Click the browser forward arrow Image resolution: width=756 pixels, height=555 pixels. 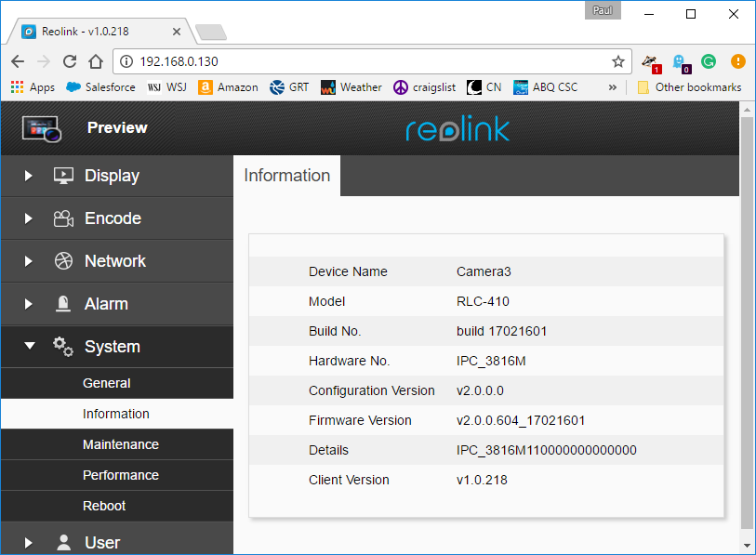[44, 61]
